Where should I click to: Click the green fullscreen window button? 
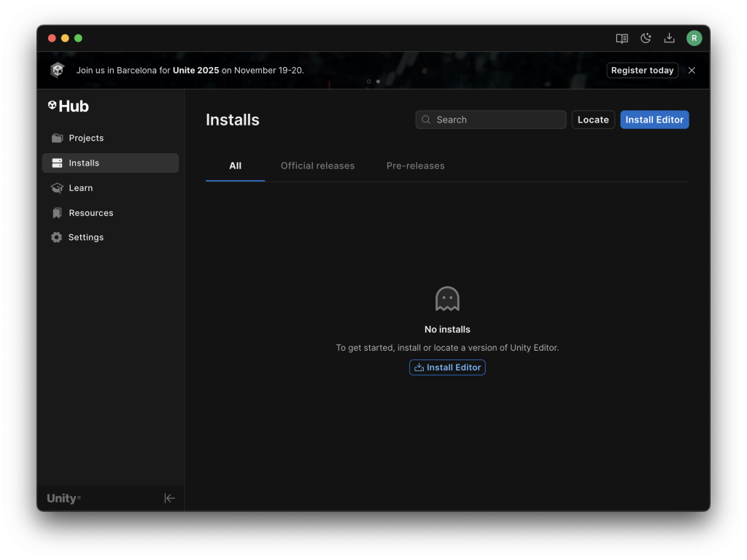[79, 38]
